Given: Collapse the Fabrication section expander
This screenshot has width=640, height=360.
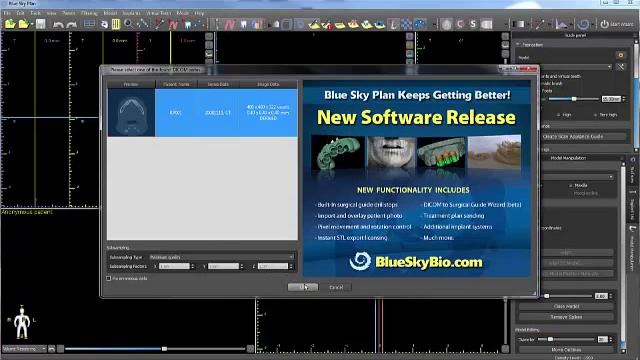Looking at the screenshot, I should [x=518, y=44].
